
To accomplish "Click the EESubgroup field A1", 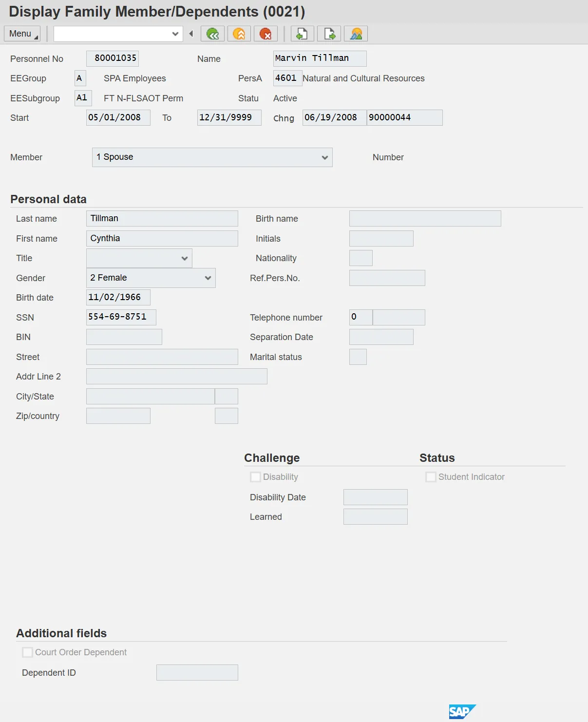I will pos(83,98).
